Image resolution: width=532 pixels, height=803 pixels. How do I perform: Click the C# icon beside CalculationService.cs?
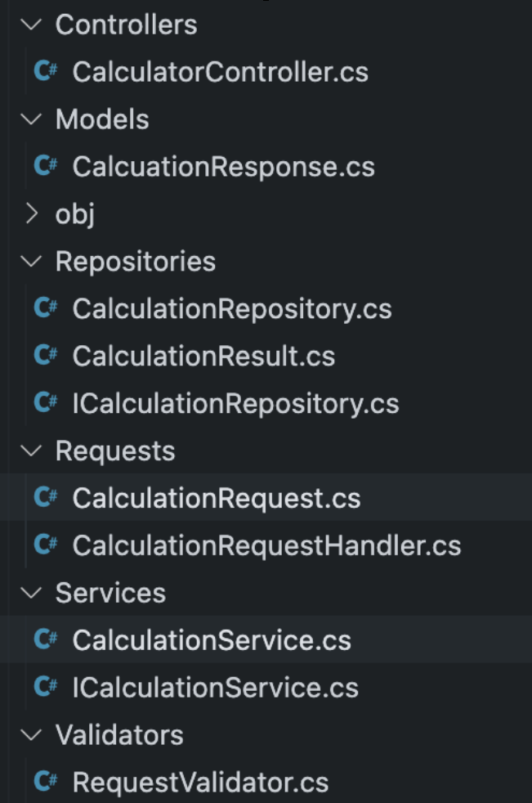coord(45,640)
